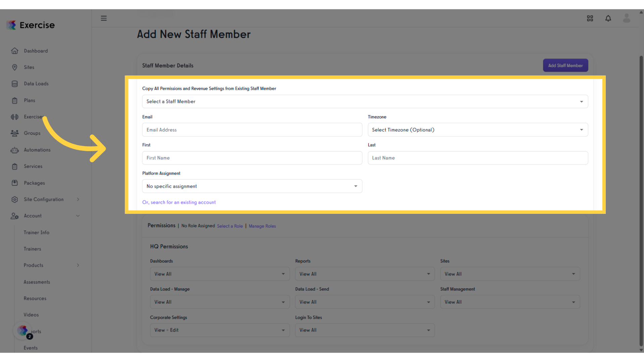Open the Sites permission dropdown
This screenshot has height=362, width=644.
(510, 274)
